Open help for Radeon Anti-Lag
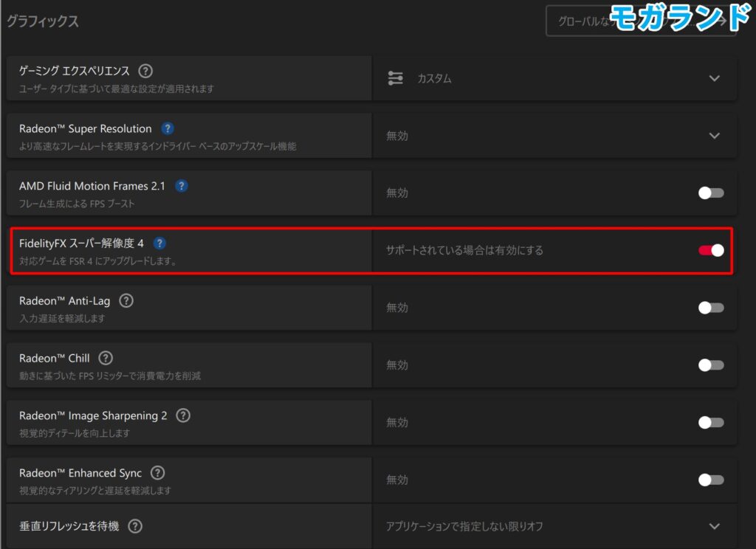Image resolution: width=756 pixels, height=549 pixels. pyautogui.click(x=126, y=301)
